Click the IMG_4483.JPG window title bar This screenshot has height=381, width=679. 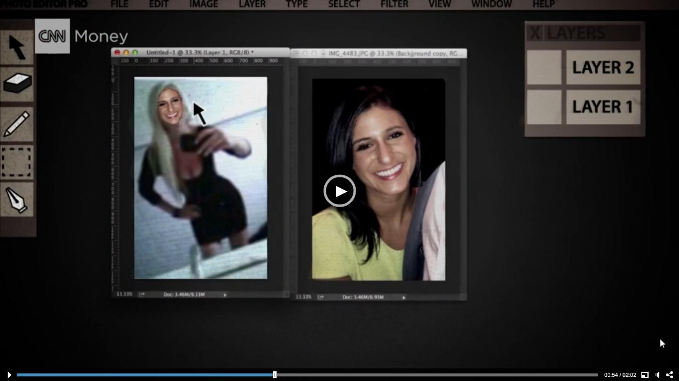click(x=378, y=53)
